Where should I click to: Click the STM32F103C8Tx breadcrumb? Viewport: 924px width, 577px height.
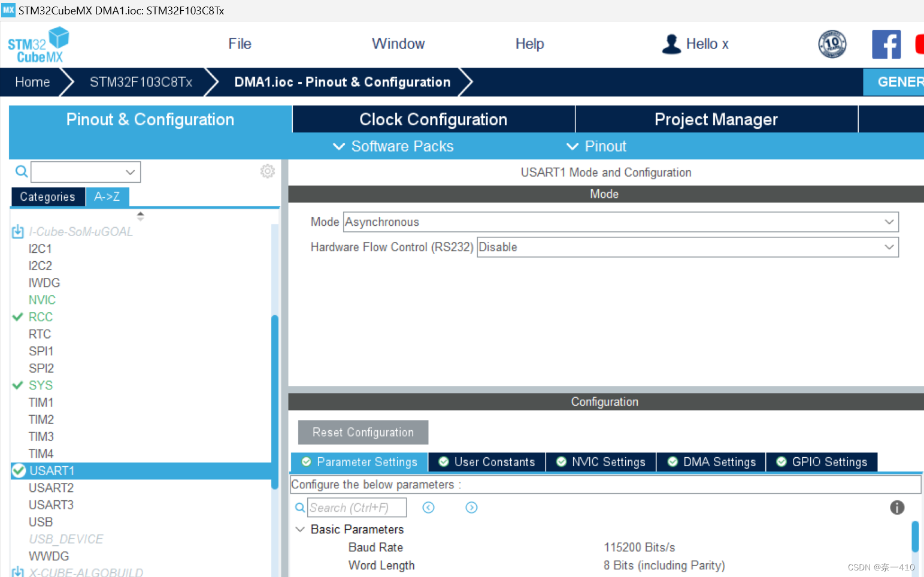coord(141,82)
